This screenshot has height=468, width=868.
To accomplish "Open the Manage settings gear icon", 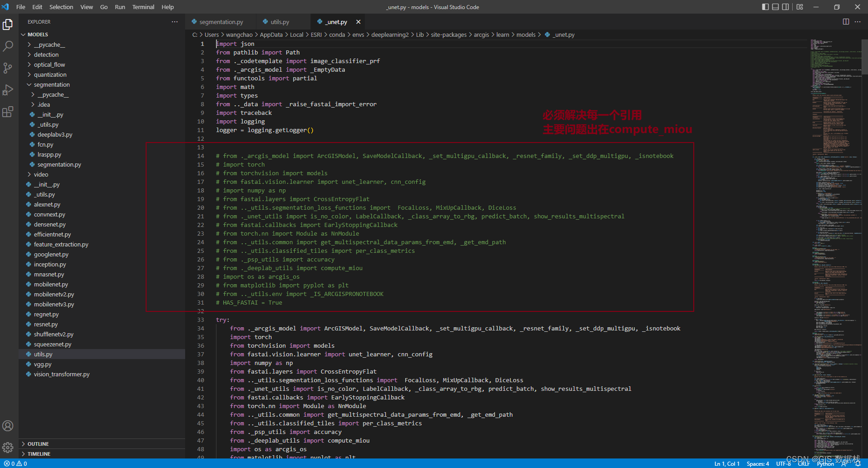I will (x=8, y=448).
